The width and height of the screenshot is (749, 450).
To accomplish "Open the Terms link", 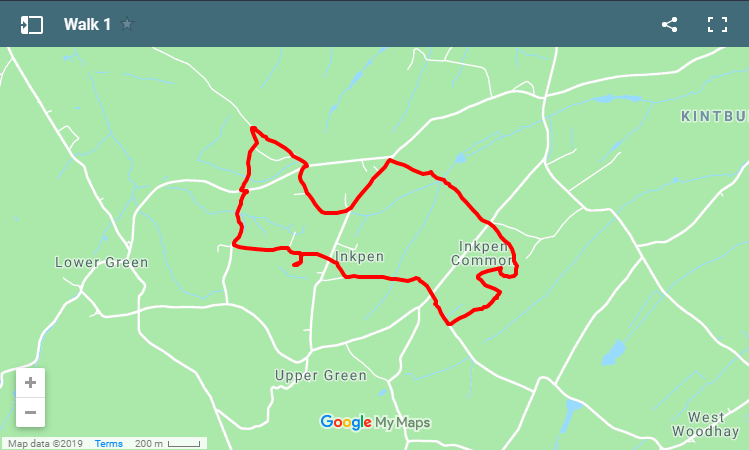I will [x=108, y=443].
